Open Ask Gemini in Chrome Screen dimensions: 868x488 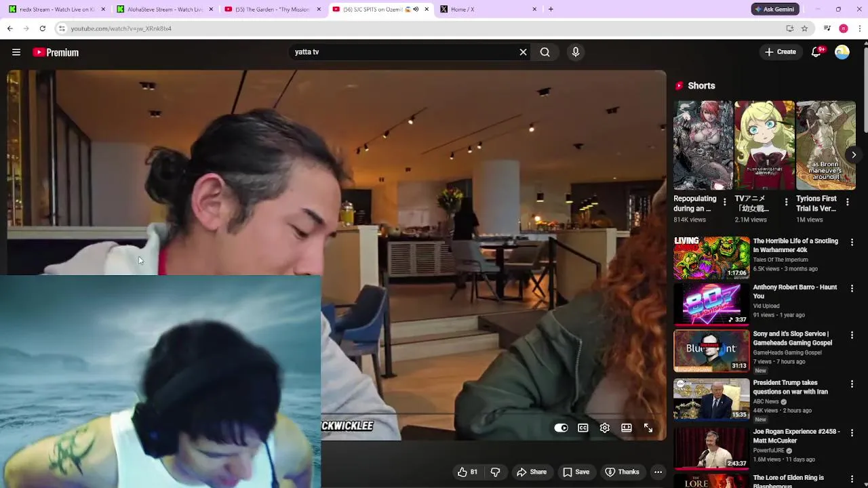click(775, 9)
